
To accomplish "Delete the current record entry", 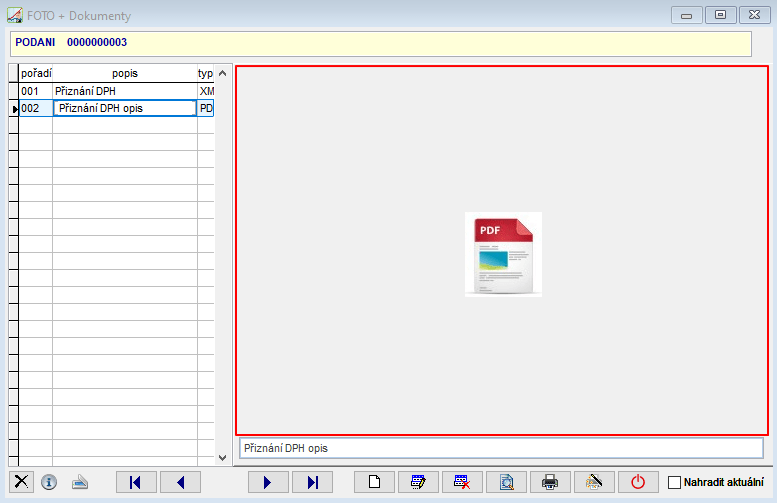I will coord(462,482).
